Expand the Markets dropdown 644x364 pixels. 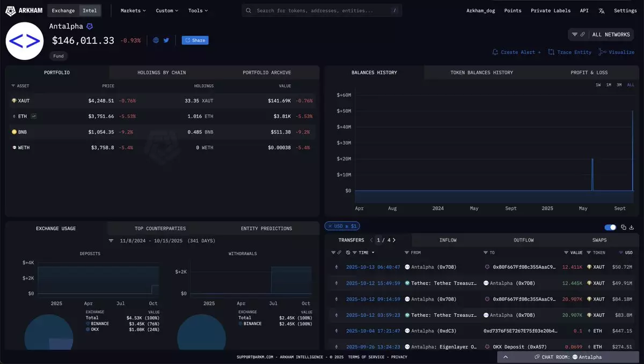(133, 11)
